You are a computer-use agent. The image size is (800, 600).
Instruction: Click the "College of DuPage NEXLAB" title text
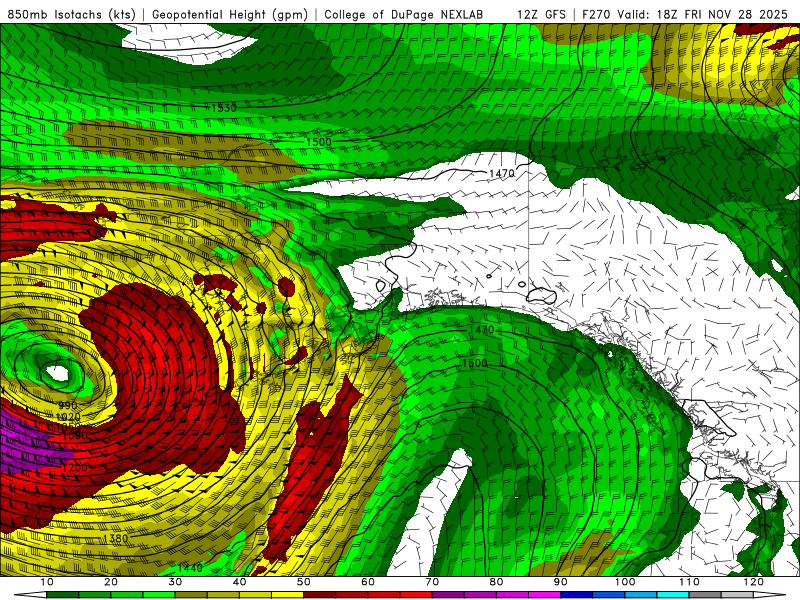404,15
